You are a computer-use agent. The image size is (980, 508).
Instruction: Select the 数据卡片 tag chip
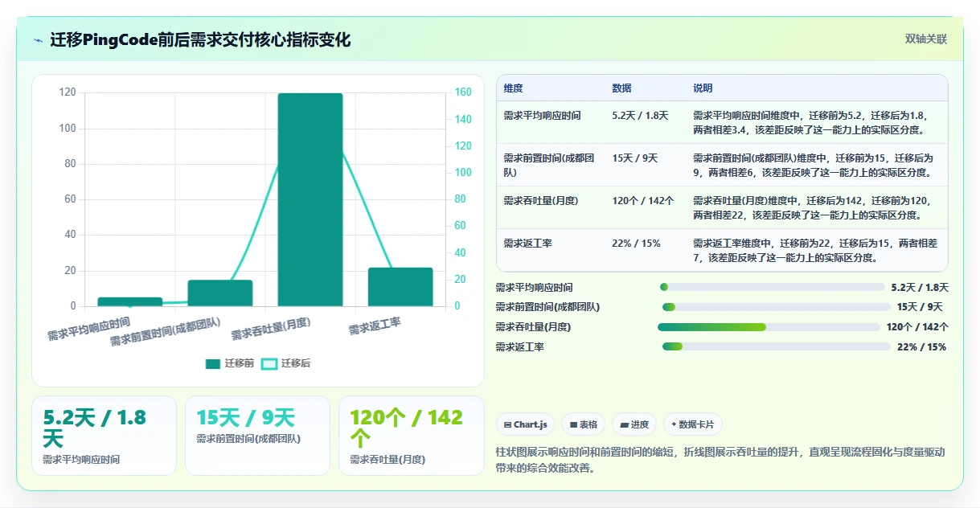(x=693, y=424)
